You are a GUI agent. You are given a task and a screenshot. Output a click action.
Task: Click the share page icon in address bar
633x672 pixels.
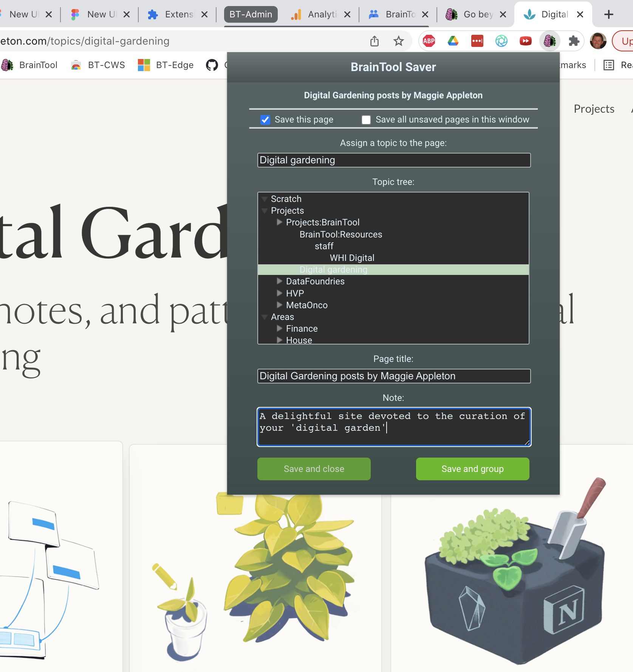(x=375, y=41)
